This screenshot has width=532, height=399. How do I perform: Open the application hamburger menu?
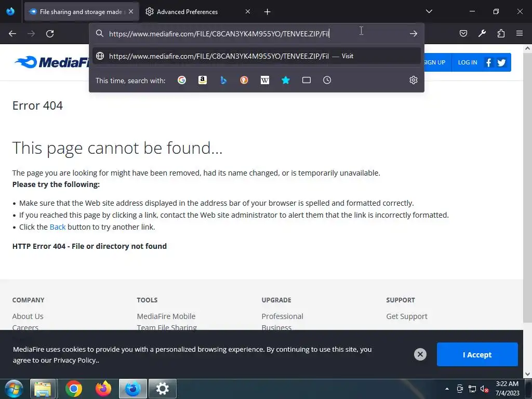click(520, 33)
